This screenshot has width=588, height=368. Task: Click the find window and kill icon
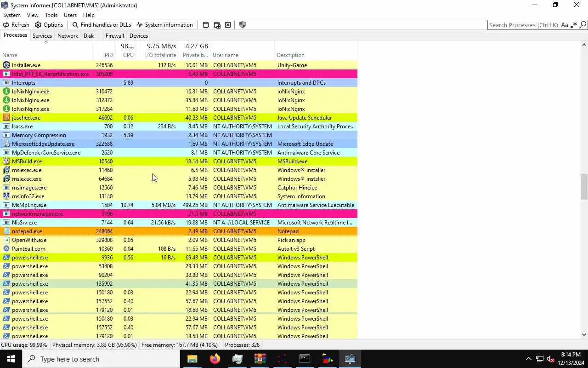tap(228, 25)
